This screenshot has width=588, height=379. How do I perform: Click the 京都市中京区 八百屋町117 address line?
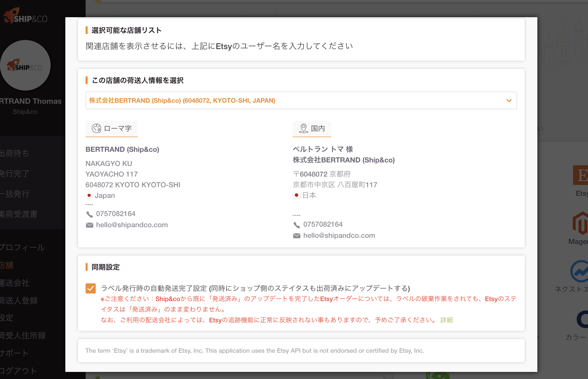pos(335,185)
